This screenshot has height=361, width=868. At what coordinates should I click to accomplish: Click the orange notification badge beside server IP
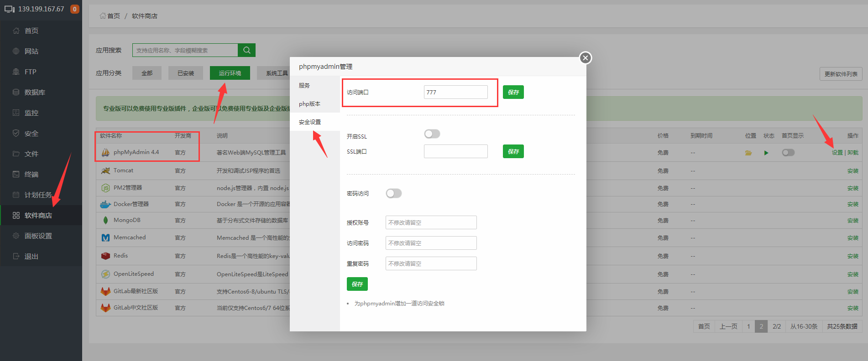(x=75, y=9)
